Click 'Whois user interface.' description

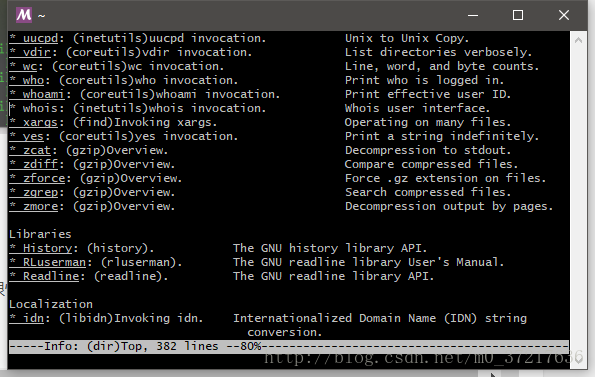417,108
